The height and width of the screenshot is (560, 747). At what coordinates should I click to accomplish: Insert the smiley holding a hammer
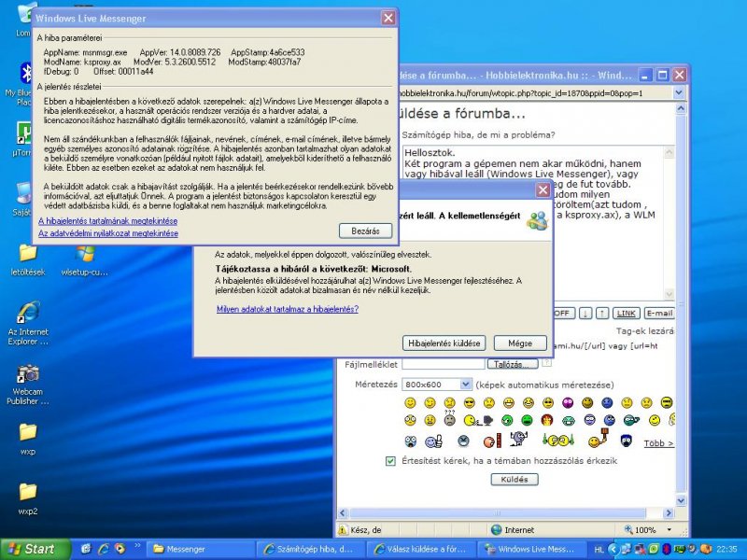tap(599, 439)
